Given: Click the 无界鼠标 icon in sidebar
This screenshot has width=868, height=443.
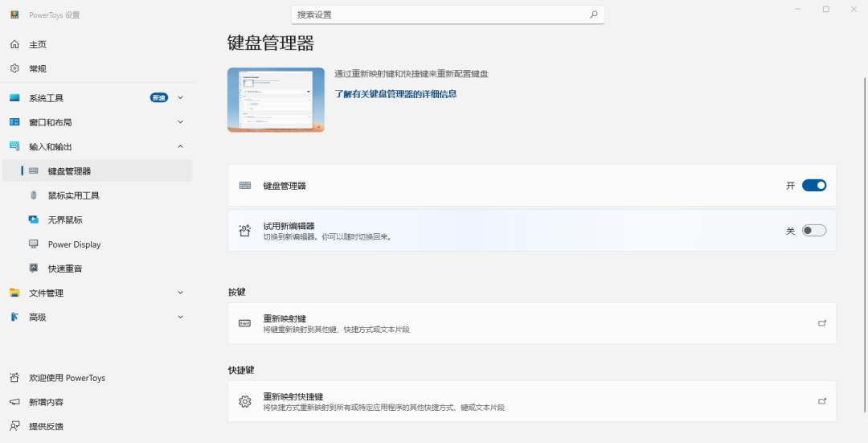Looking at the screenshot, I should pyautogui.click(x=34, y=219).
